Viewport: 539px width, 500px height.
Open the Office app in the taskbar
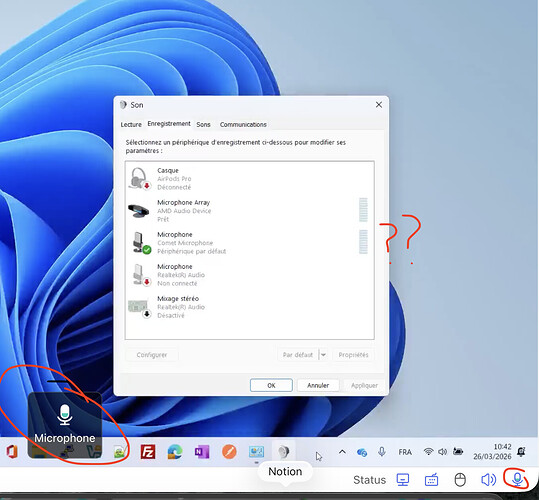pos(12,452)
